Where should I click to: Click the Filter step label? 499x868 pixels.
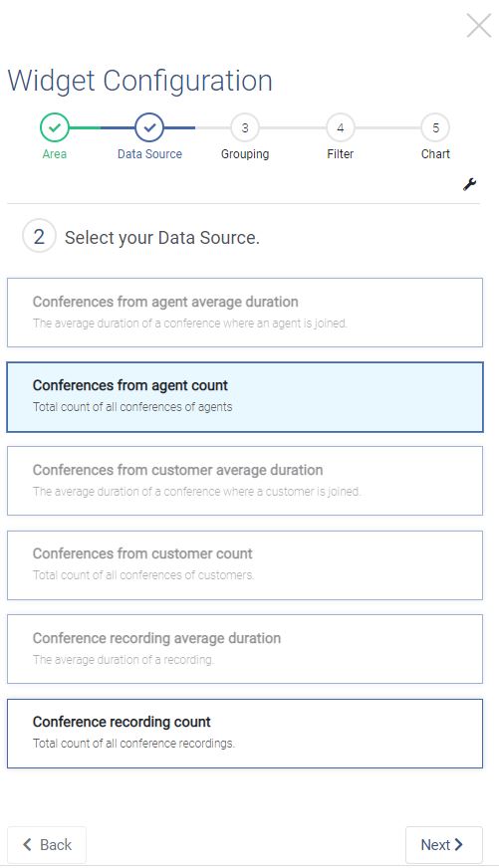pyautogui.click(x=340, y=154)
